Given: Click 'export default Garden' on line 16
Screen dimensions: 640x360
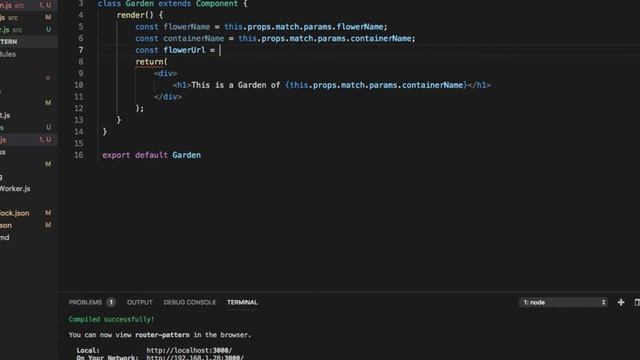Looking at the screenshot, I should point(151,155).
